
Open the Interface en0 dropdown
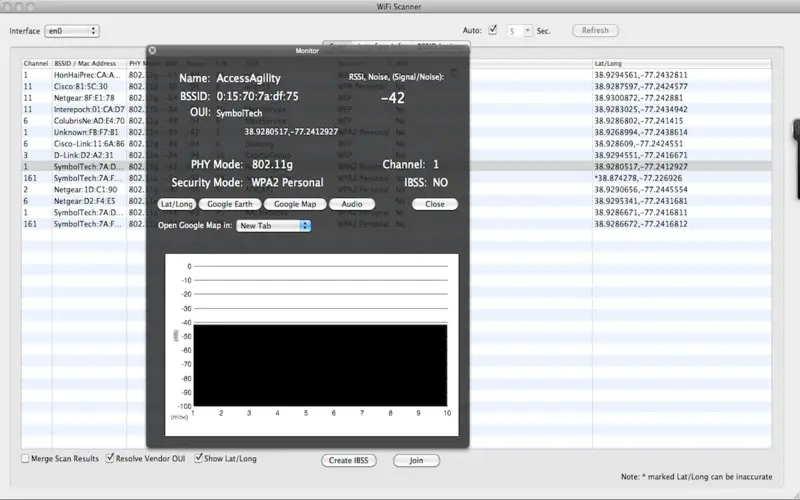(72, 31)
